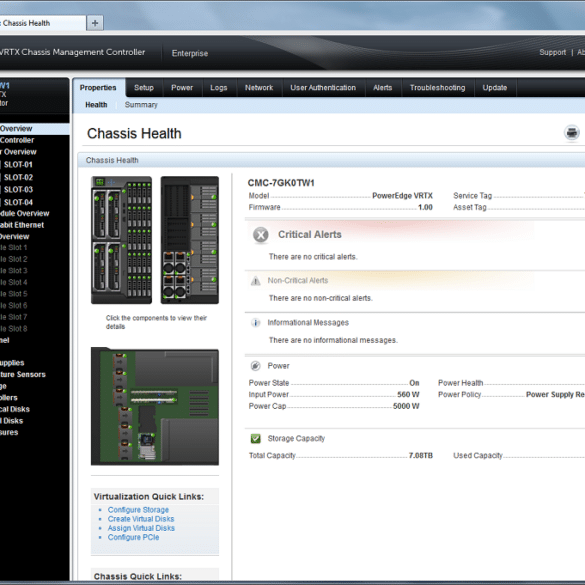This screenshot has height=585, width=585.
Task: Click the 7.08TB total capacity value
Action: tap(420, 456)
